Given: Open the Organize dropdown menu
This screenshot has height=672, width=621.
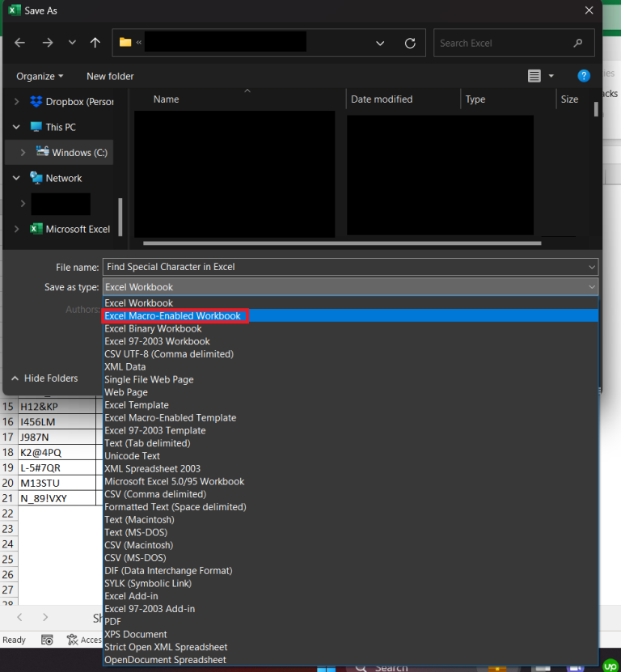Looking at the screenshot, I should pos(40,76).
